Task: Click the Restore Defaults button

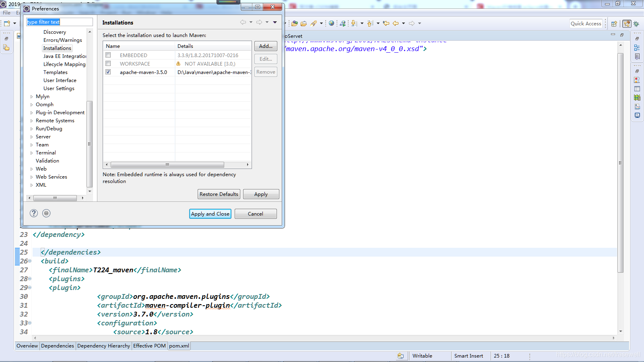Action: coord(219,194)
